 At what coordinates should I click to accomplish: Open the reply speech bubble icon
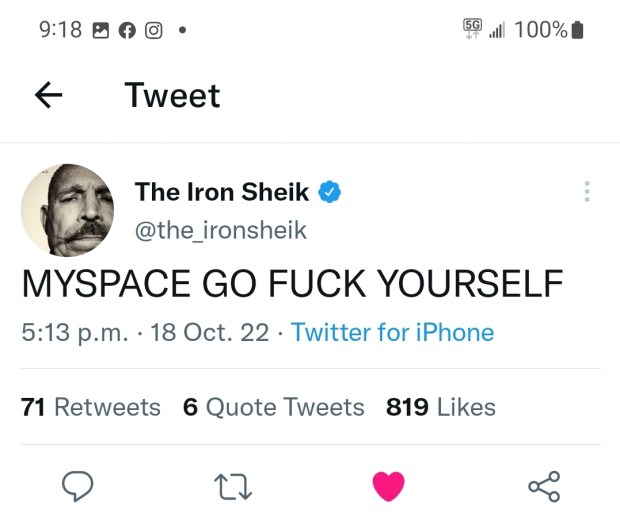pos(78,486)
